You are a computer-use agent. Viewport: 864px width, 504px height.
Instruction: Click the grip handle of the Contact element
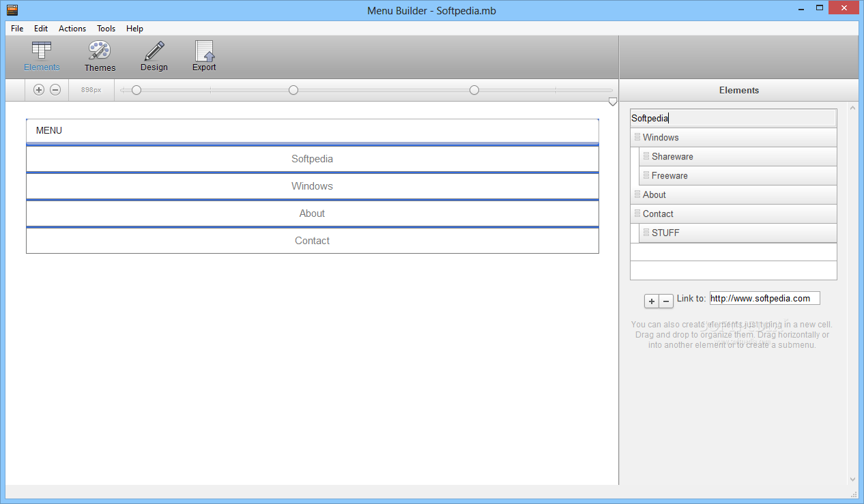[x=637, y=213]
